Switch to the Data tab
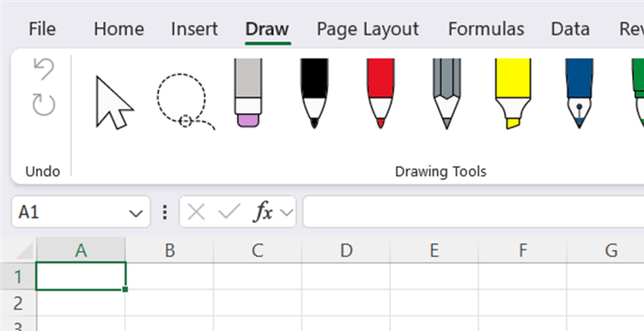Image resolution: width=644 pixels, height=331 pixels. [570, 29]
